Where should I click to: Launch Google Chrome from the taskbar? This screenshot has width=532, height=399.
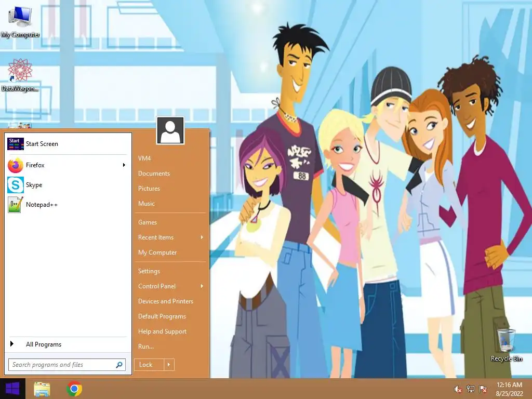click(x=74, y=389)
